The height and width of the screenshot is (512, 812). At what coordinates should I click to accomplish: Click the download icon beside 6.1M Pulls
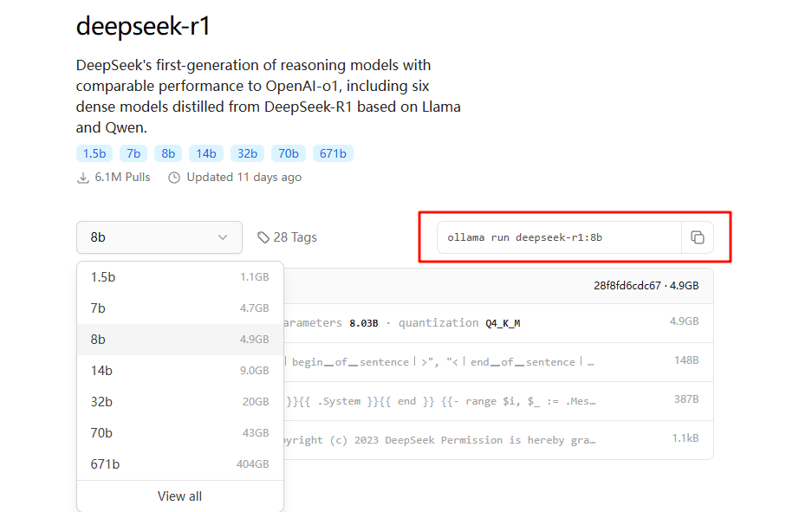click(x=83, y=178)
